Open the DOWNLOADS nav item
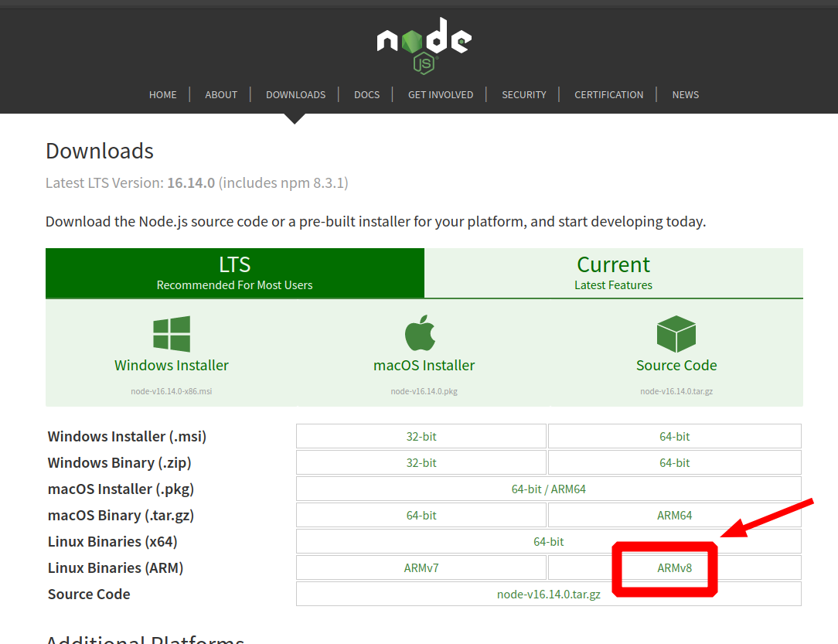The height and width of the screenshot is (644, 838). (x=295, y=94)
